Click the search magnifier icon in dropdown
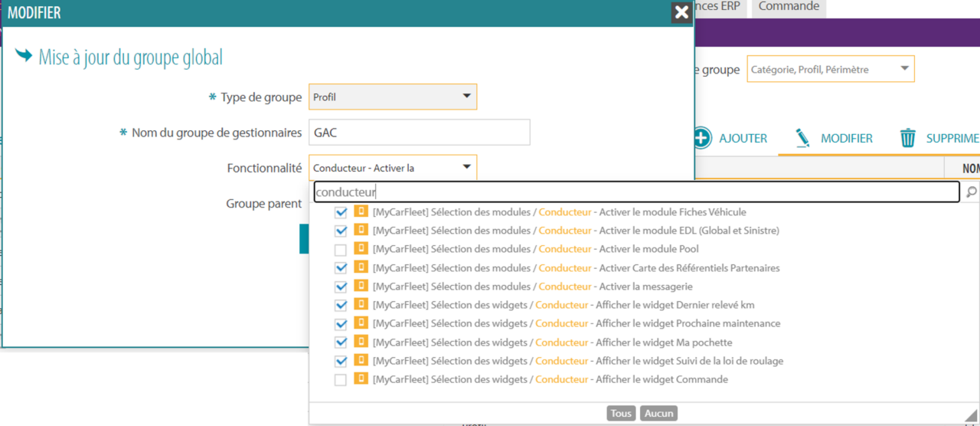980x426 pixels. pos(970,192)
